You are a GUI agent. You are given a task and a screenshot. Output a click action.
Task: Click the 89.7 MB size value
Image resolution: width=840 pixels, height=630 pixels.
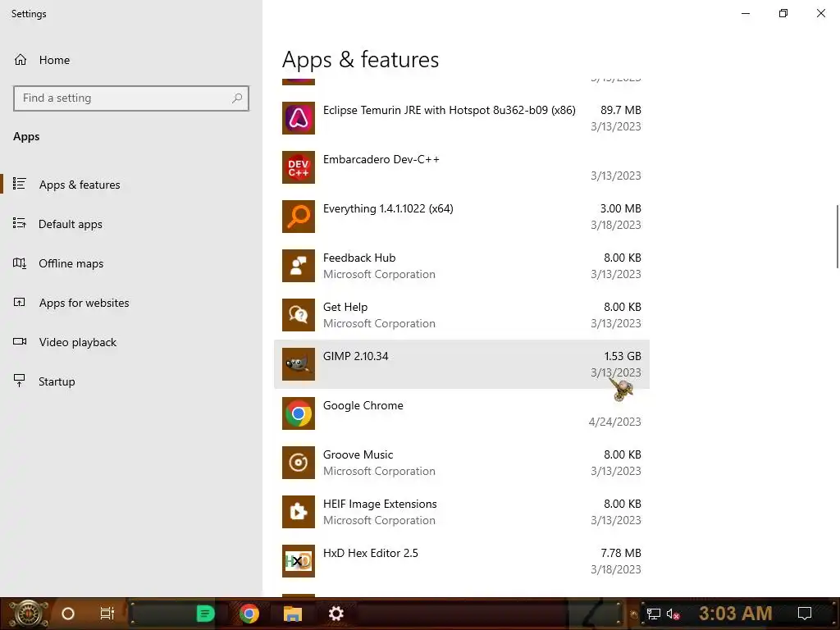620,110
